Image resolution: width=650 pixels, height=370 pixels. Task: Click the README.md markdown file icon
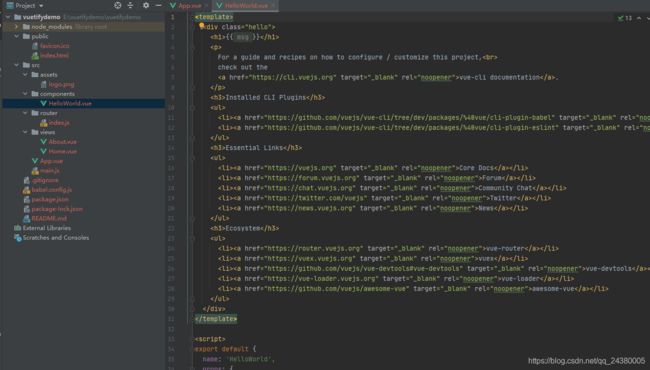pos(27,218)
